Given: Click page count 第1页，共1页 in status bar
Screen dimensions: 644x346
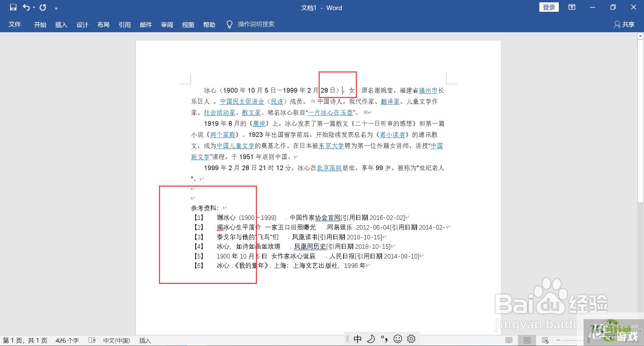Looking at the screenshot, I should [x=25, y=340].
